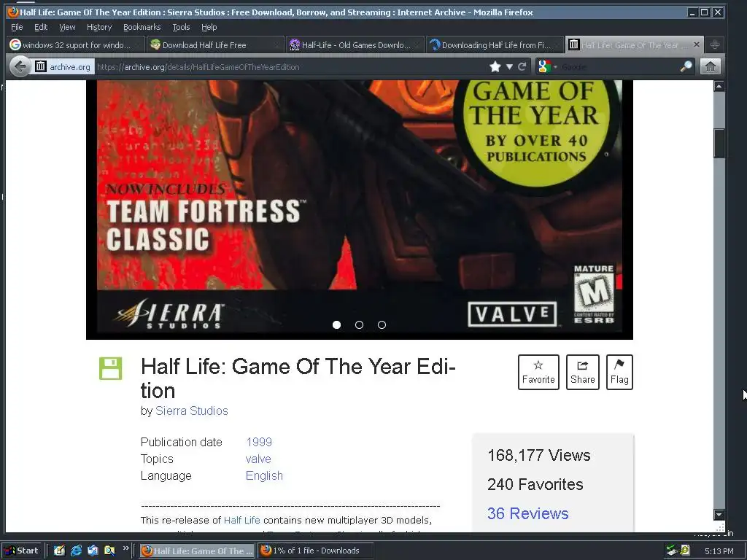Switch to 'Download Half Life Free' tab

click(215, 44)
